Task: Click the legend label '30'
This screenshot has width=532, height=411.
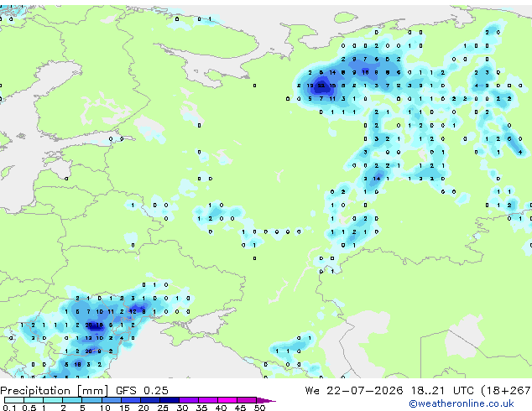Action: [x=182, y=408]
